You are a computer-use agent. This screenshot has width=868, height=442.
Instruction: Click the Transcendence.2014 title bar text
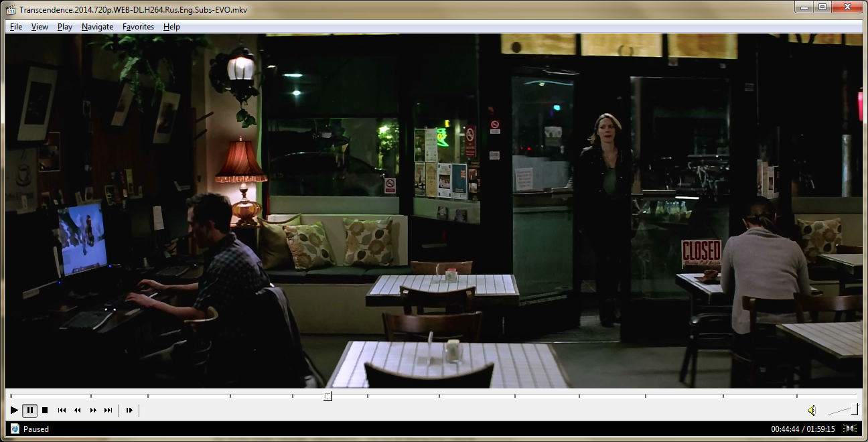coord(133,9)
